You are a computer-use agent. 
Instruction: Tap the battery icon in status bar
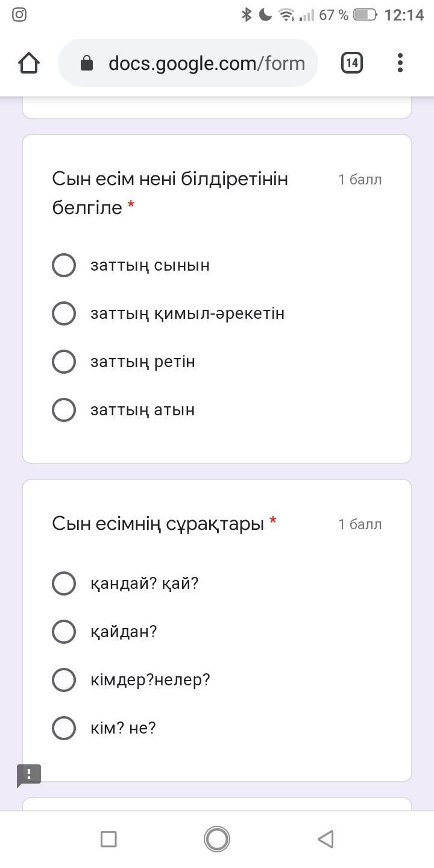tap(365, 14)
